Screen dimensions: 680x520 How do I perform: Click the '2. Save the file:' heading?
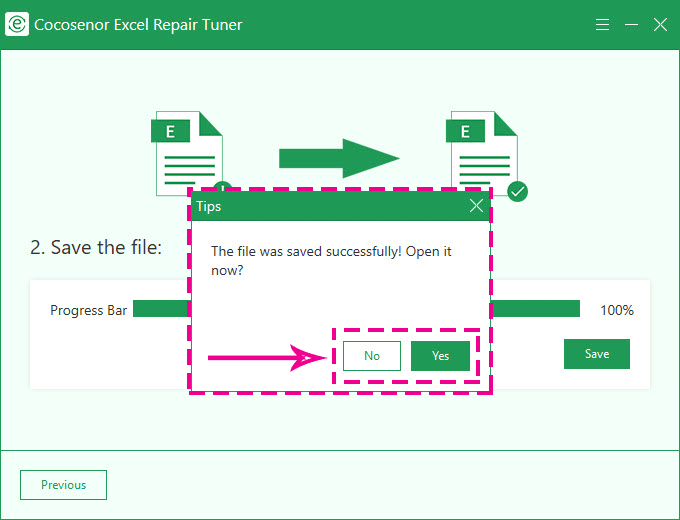click(96, 248)
